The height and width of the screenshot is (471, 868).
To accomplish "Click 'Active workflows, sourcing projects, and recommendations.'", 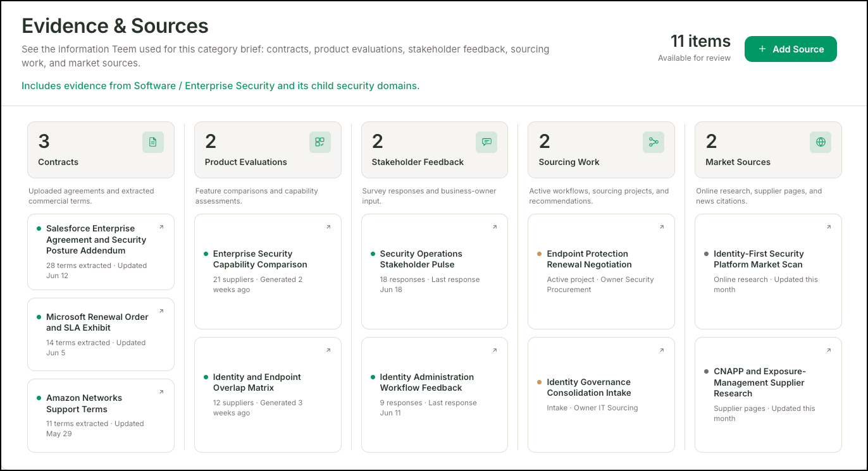I will pos(599,196).
